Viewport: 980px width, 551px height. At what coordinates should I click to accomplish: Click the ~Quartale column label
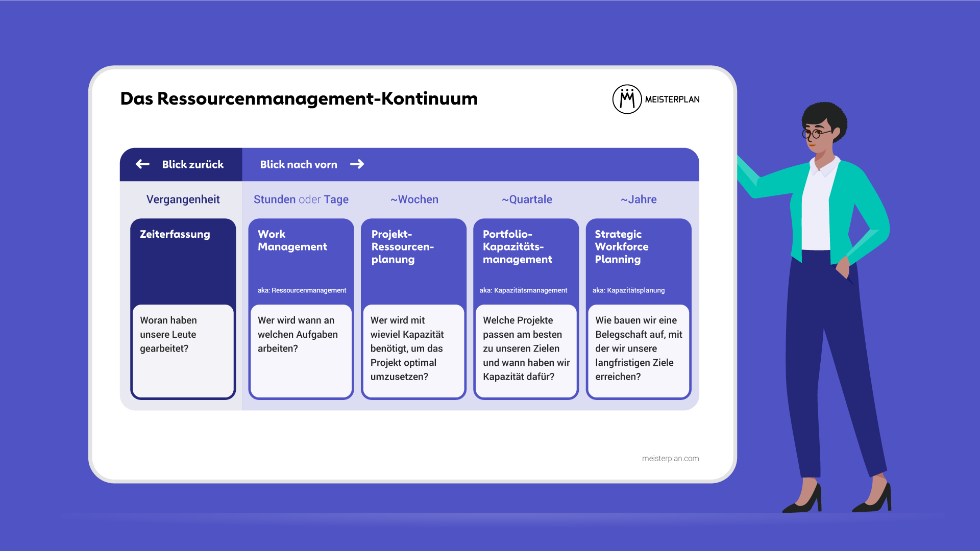point(527,199)
